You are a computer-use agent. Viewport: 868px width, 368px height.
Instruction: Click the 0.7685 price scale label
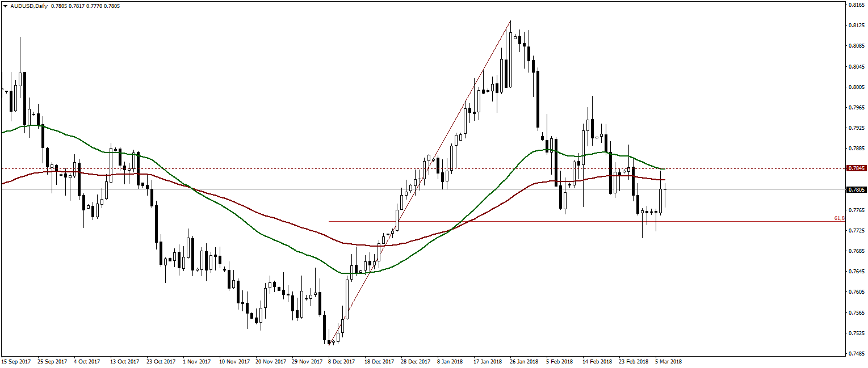856,251
